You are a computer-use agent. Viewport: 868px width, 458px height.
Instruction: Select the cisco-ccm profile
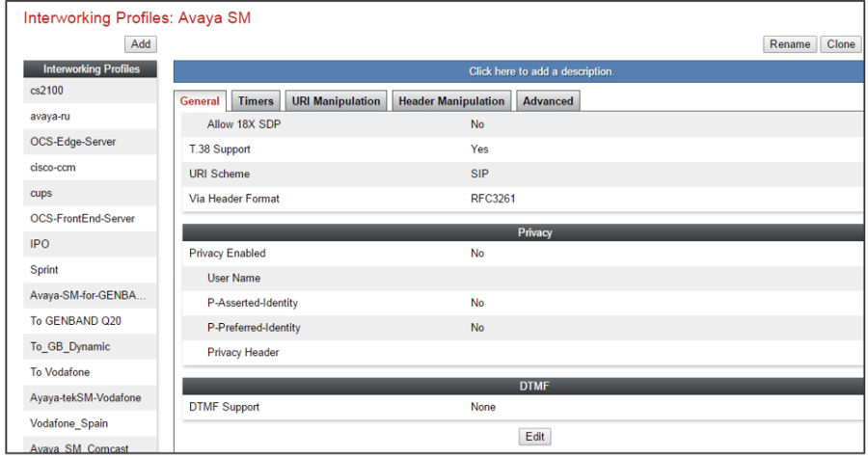[91, 167]
